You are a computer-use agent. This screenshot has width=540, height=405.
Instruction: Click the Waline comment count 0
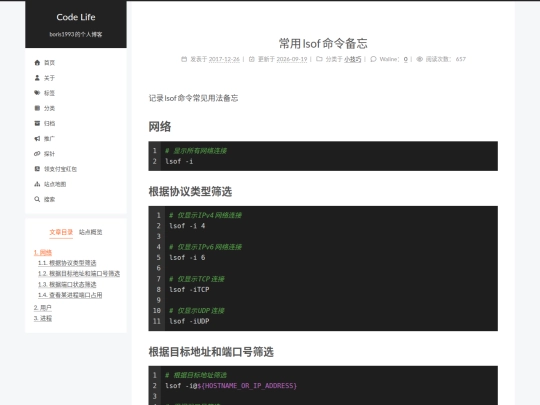click(406, 59)
